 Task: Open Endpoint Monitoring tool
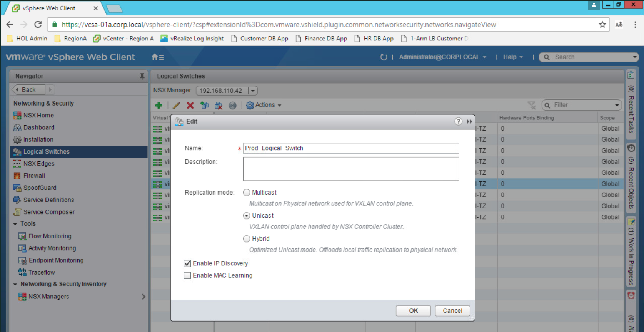tap(56, 260)
